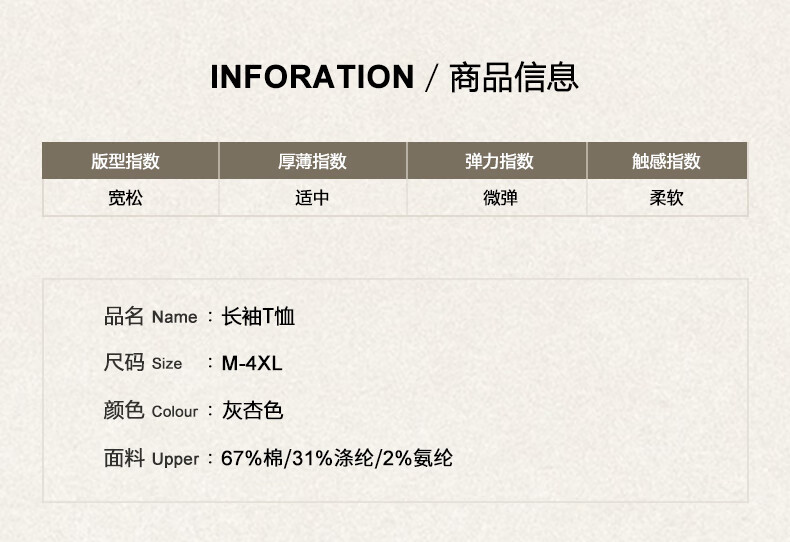Click the 微弹 table cell
This screenshot has width=790, height=542.
500,198
